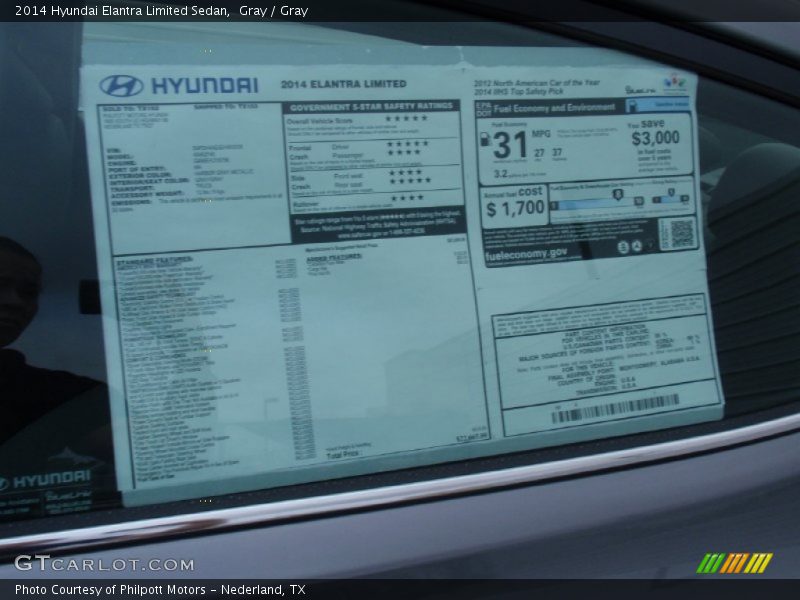The height and width of the screenshot is (600, 800).
Task: Click the '2012 North American Car of the Year' text
Action: pyautogui.click(x=537, y=83)
